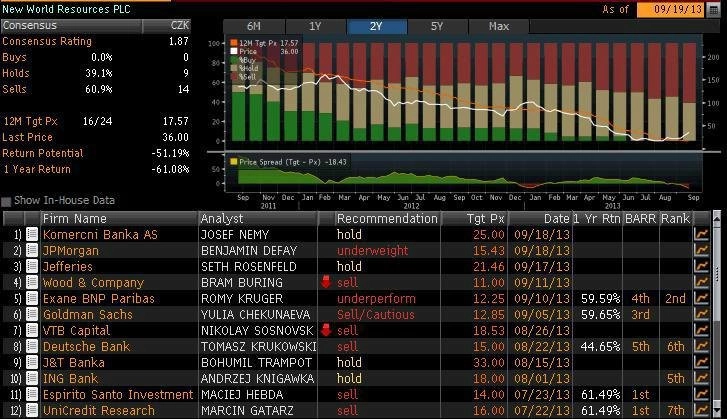Open chart icon in UniCredit Research row
Image resolution: width=727 pixels, height=419 pixels.
click(x=701, y=410)
